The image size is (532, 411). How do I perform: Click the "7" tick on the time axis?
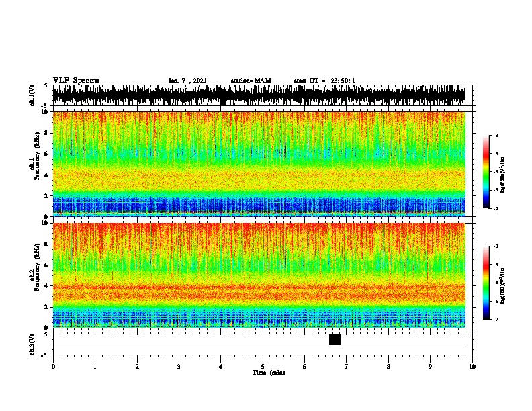(347, 367)
